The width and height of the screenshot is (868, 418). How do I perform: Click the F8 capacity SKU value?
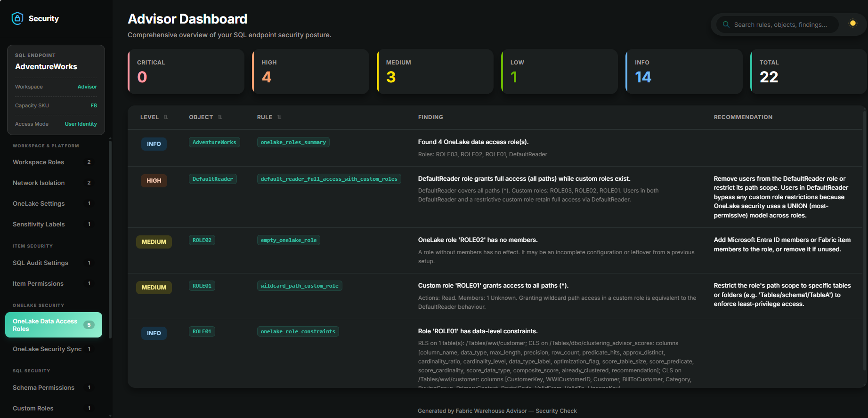tap(94, 105)
